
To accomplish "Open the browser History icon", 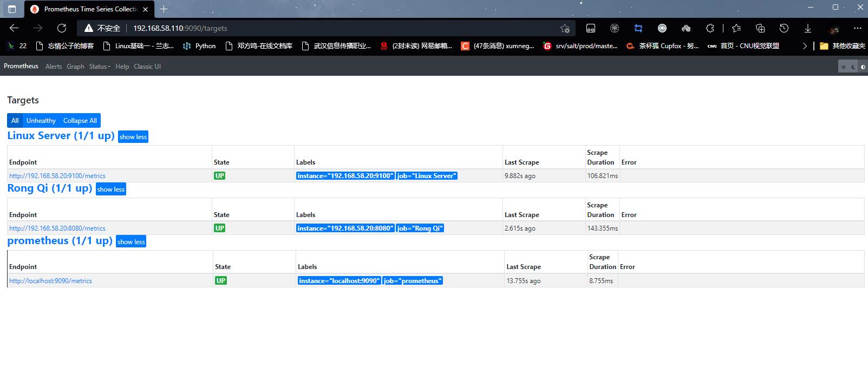I will [x=784, y=28].
